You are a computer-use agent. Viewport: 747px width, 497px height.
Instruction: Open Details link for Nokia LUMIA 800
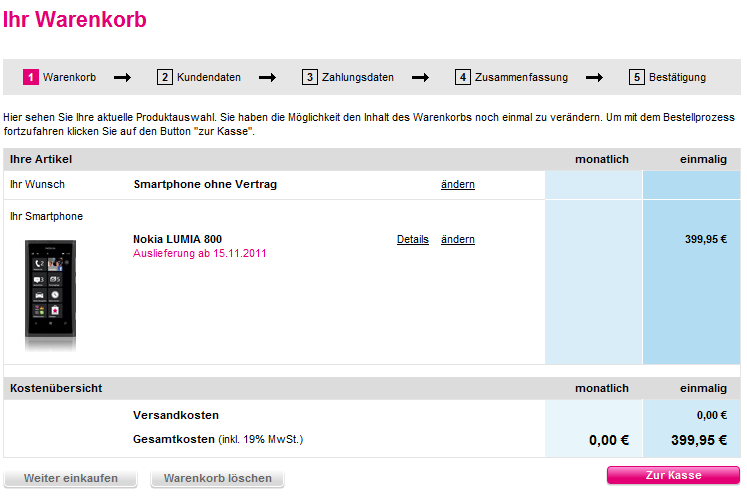coord(413,239)
